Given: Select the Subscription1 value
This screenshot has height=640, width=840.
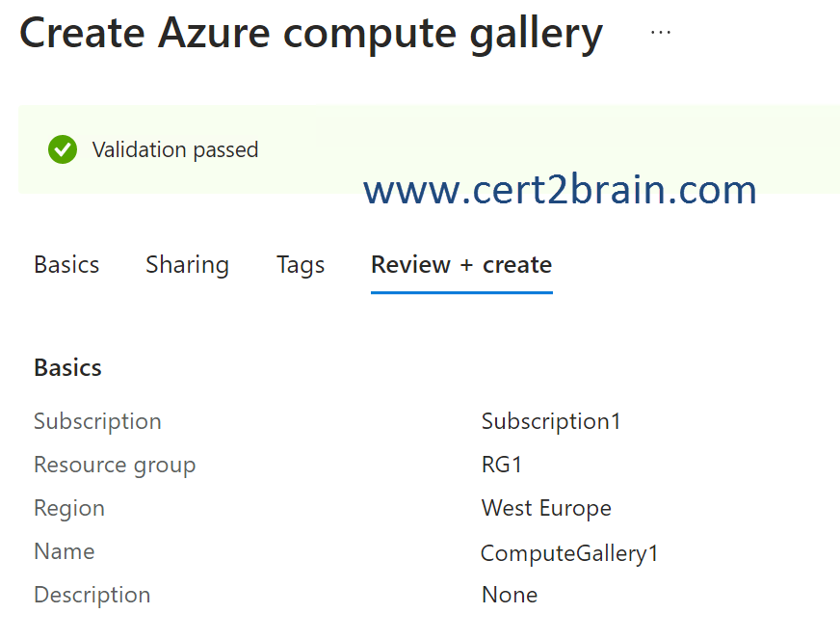Looking at the screenshot, I should (551, 421).
